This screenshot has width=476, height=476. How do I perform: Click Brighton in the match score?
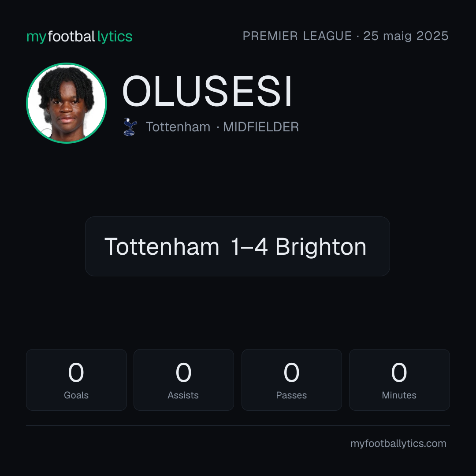321,247
